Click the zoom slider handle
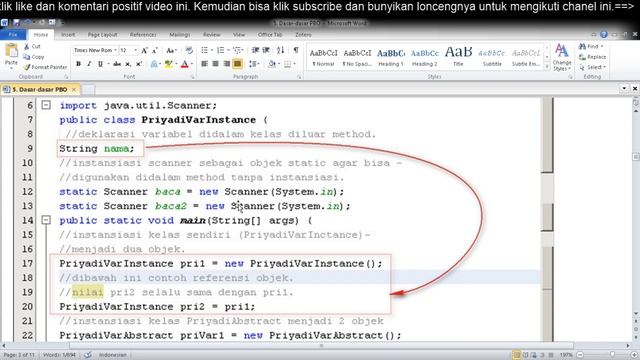 pos(612,355)
